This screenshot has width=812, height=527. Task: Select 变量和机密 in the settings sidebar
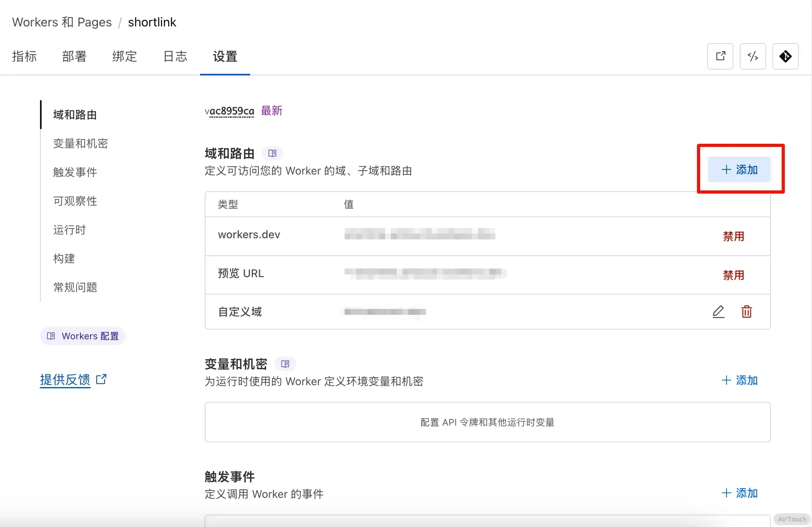coord(80,143)
